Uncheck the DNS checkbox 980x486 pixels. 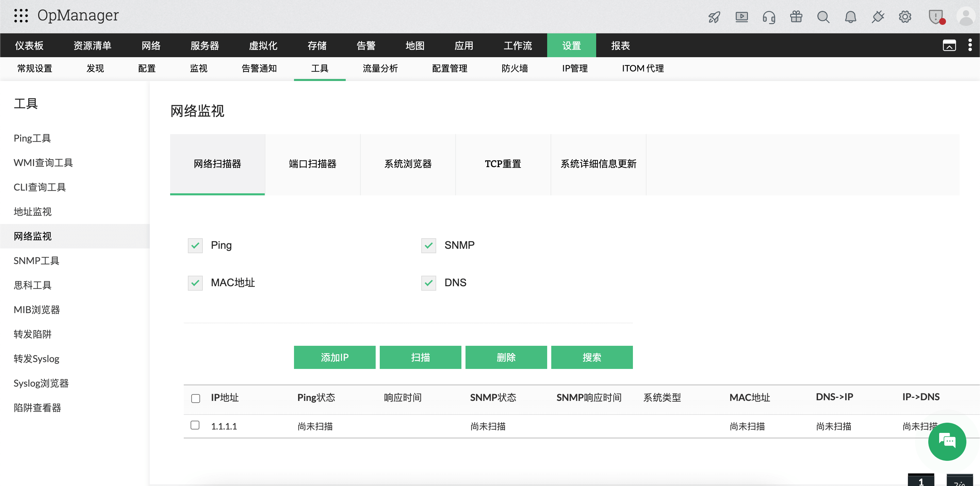(x=429, y=283)
